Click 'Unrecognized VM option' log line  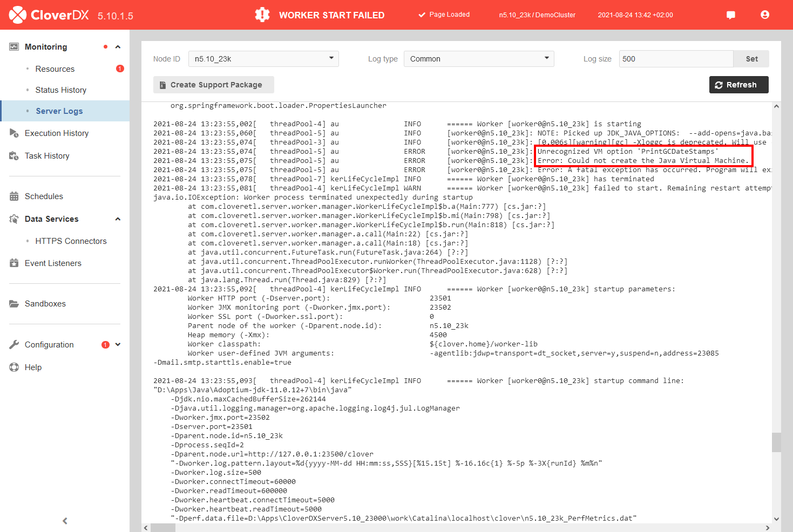(x=628, y=152)
